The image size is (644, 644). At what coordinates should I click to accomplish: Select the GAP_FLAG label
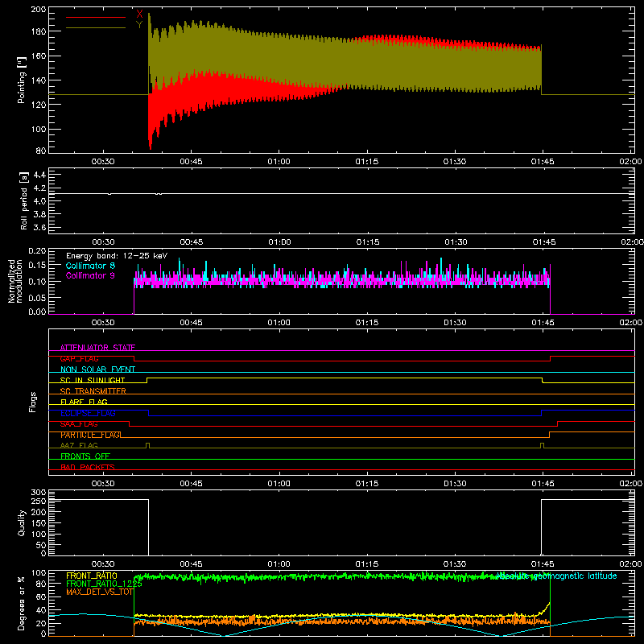[x=79, y=358]
